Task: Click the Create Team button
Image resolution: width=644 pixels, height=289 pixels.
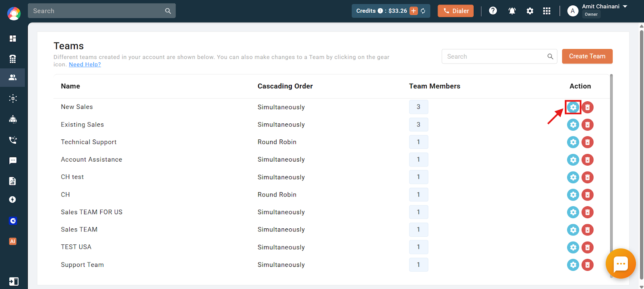Action: [587, 56]
